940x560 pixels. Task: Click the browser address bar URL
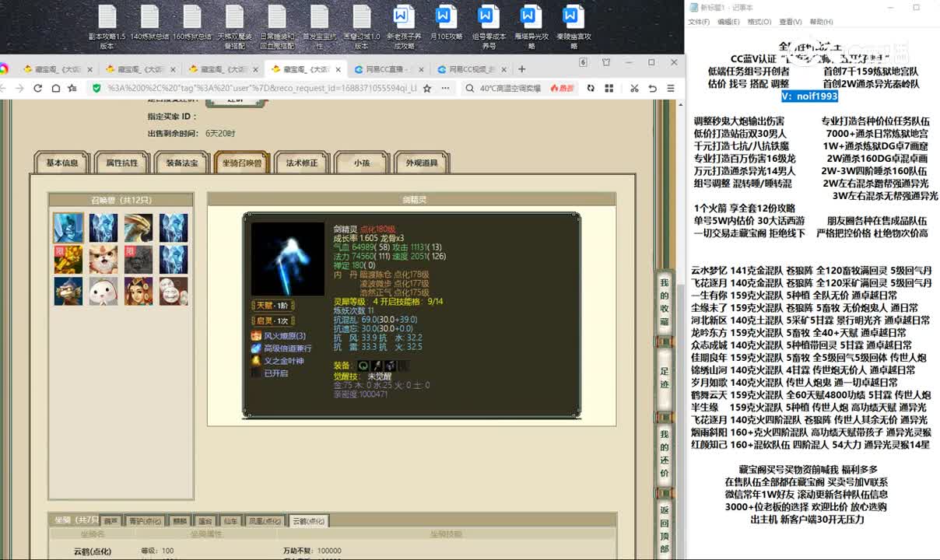point(261,89)
